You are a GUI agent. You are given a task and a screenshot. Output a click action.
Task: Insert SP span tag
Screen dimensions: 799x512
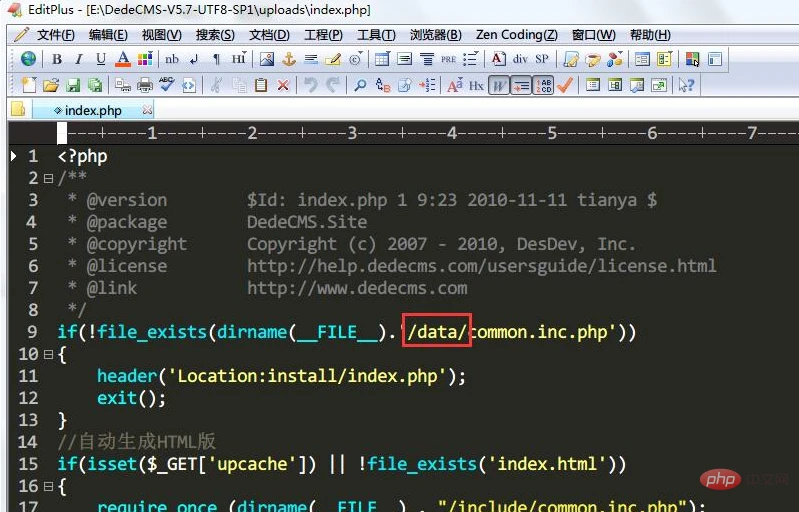coord(542,59)
